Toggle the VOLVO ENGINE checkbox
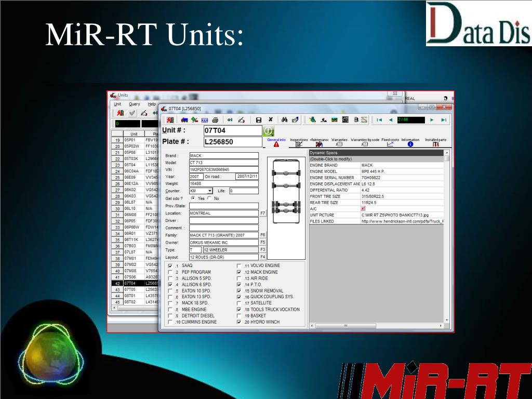The width and height of the screenshot is (532, 399). 239,265
